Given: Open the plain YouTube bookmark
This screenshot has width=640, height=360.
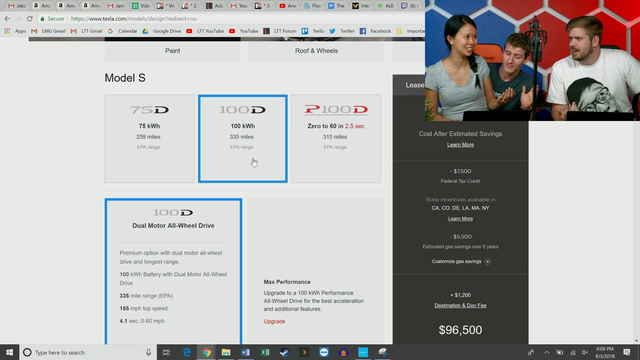Looking at the screenshot, I should pyautogui.click(x=244, y=31).
